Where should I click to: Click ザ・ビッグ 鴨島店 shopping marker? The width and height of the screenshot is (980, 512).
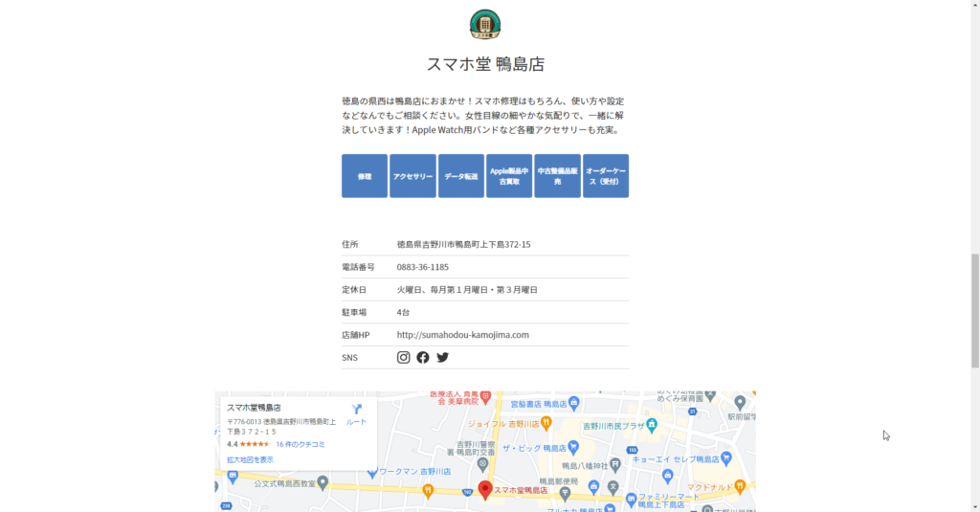point(573,447)
